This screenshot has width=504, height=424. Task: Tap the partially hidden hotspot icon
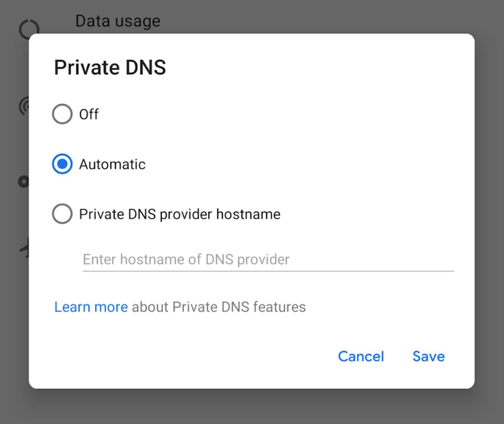tap(24, 106)
